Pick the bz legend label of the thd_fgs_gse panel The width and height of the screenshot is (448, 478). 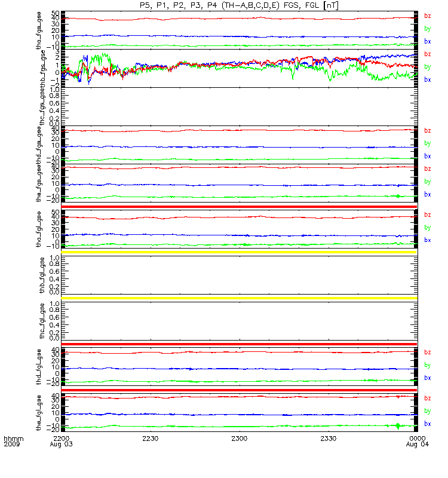[427, 131]
